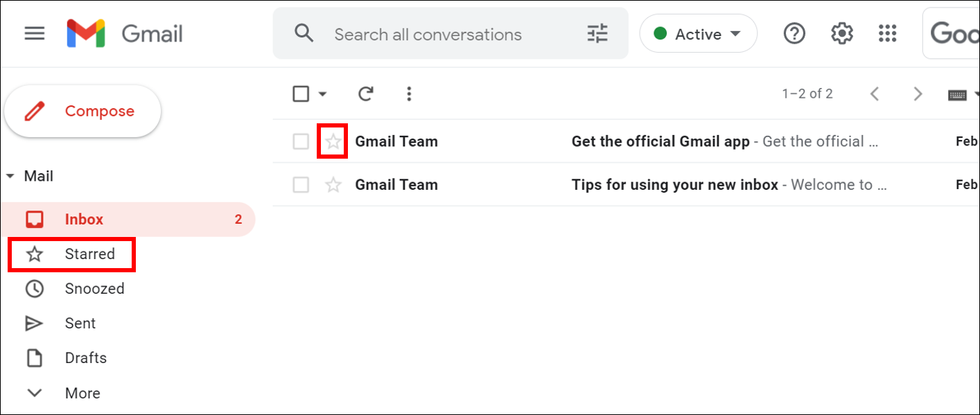Click the Google account logo box
The width and height of the screenshot is (980, 415).
coord(951,33)
